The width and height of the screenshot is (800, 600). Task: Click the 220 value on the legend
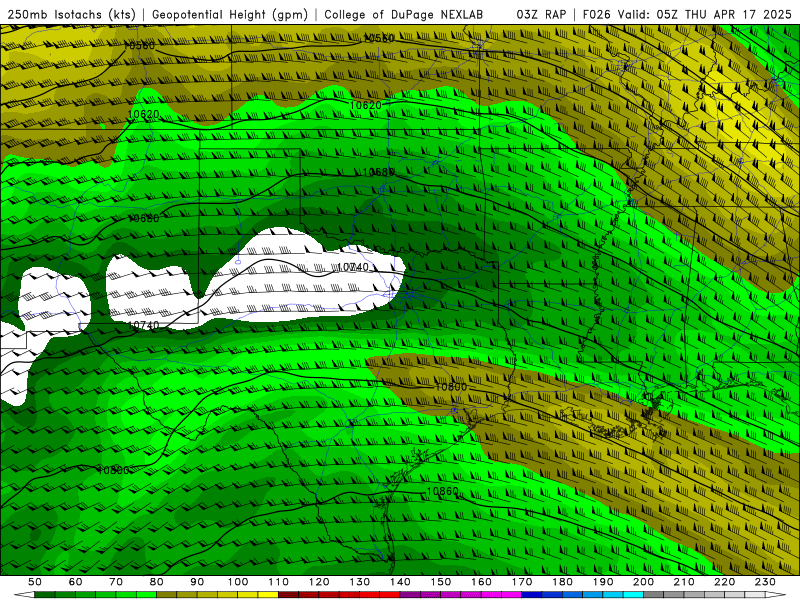(724, 582)
